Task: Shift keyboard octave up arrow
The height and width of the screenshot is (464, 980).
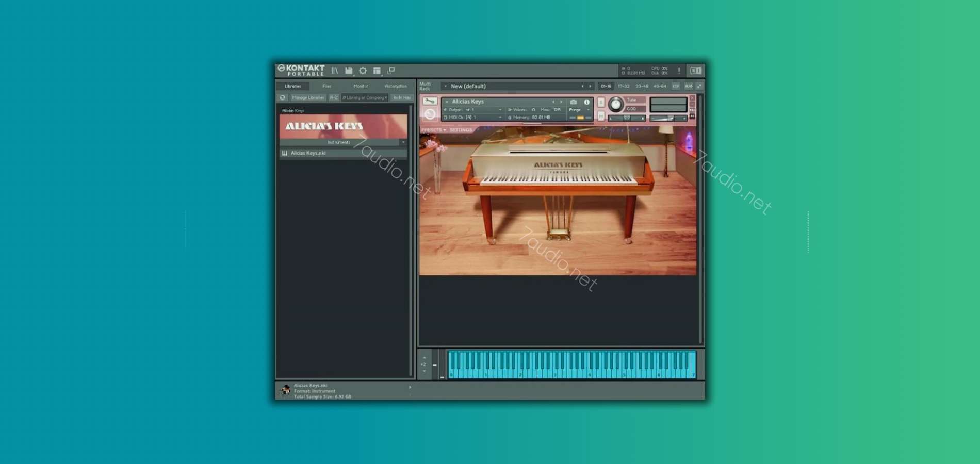Action: pos(424,358)
